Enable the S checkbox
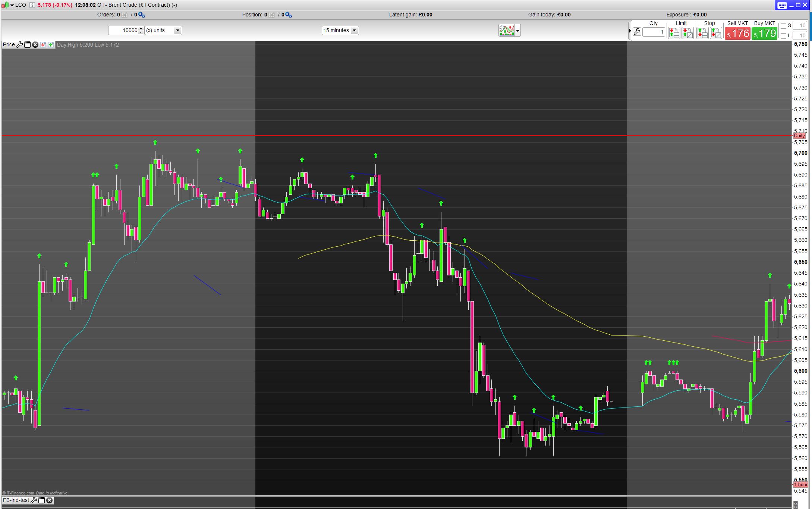This screenshot has height=509, width=812. (x=783, y=26)
